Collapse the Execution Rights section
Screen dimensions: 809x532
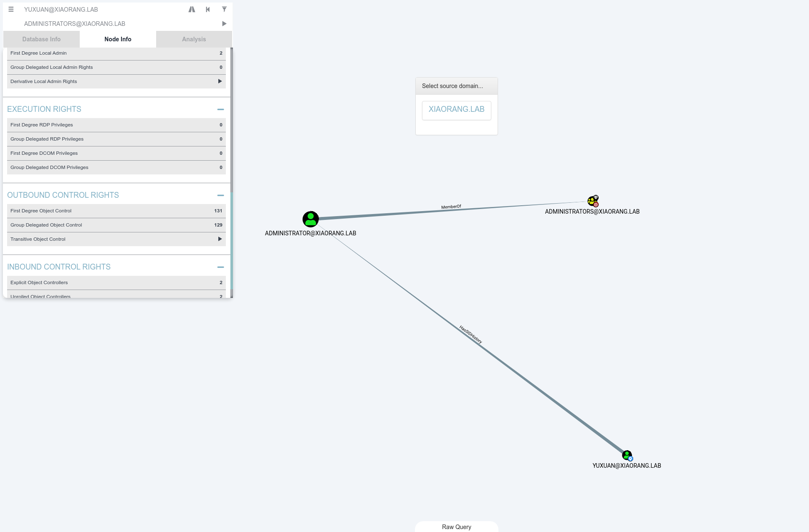coord(220,109)
